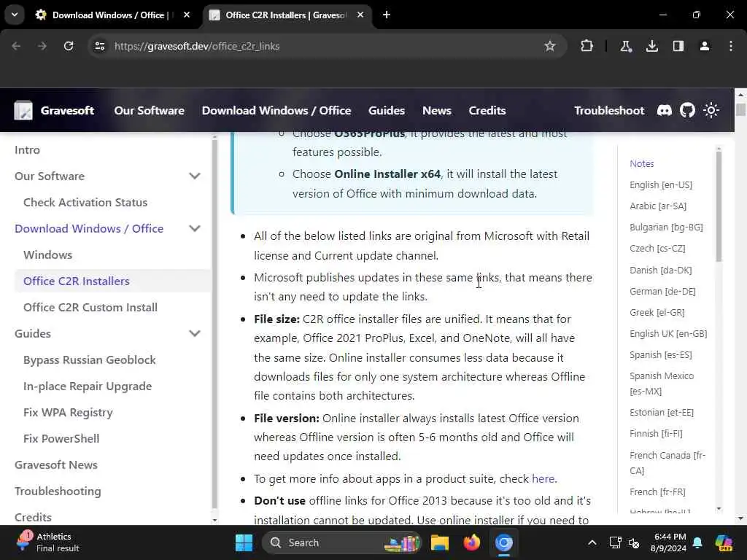Open In-place Repair Upgrade guide
Image resolution: width=747 pixels, height=560 pixels.
[88, 386]
